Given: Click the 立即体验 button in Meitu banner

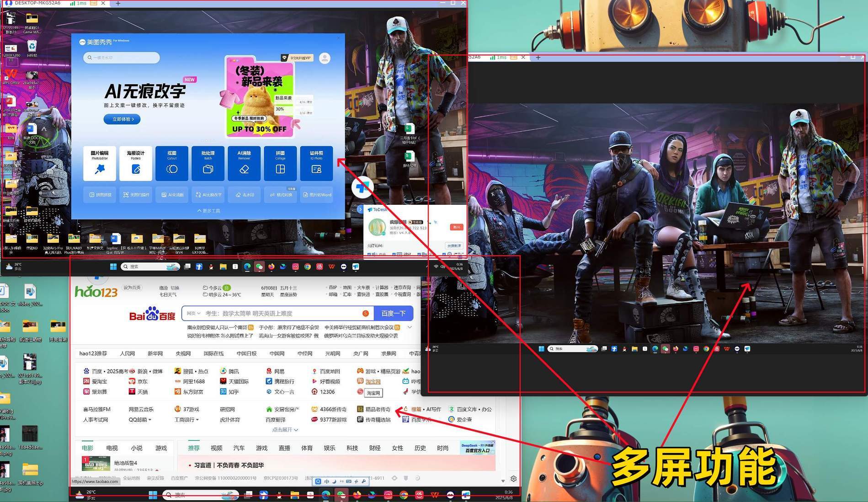Looking at the screenshot, I should click(x=122, y=119).
